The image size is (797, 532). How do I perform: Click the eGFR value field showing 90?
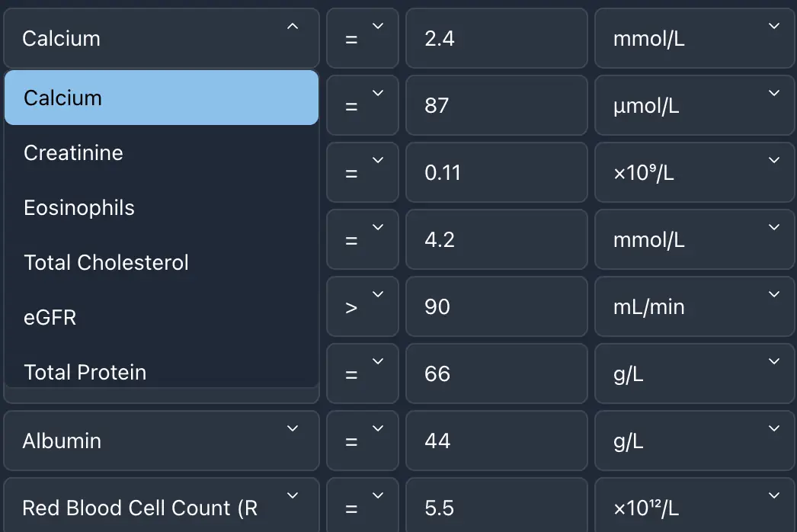pos(496,306)
